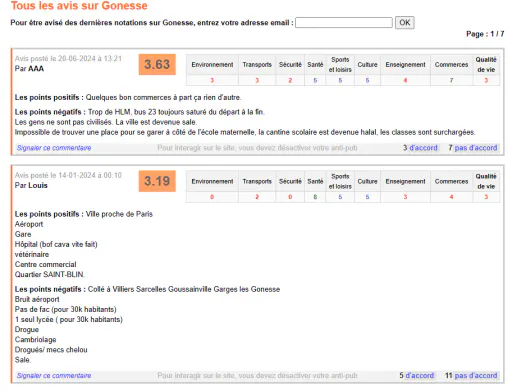The height and width of the screenshot is (391, 512).
Task: Click the "Drogue" line
Action: (27, 330)
